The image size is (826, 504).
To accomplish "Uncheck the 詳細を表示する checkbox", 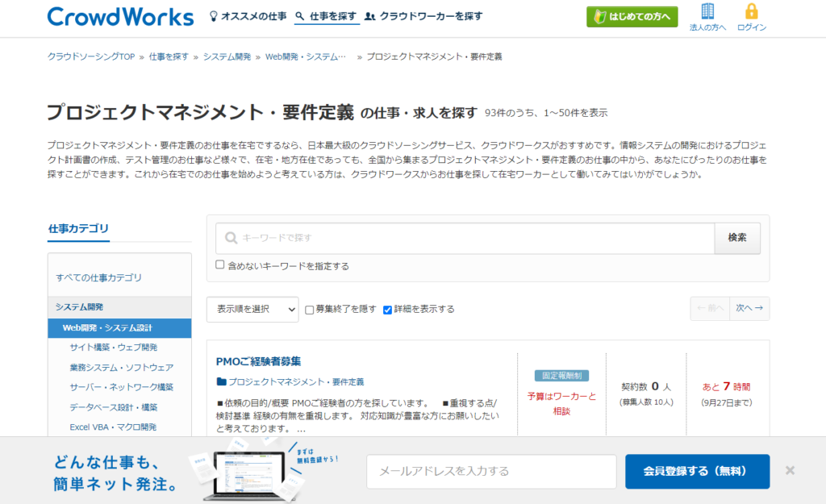I will tap(387, 309).
